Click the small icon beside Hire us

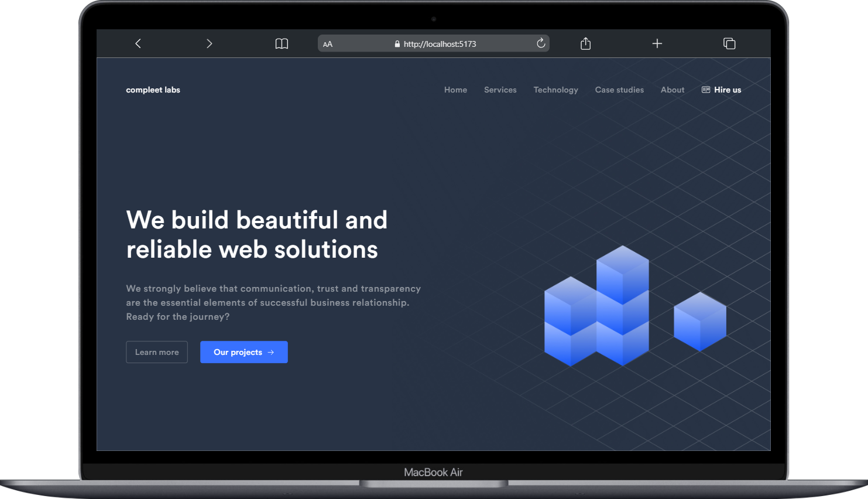(705, 89)
